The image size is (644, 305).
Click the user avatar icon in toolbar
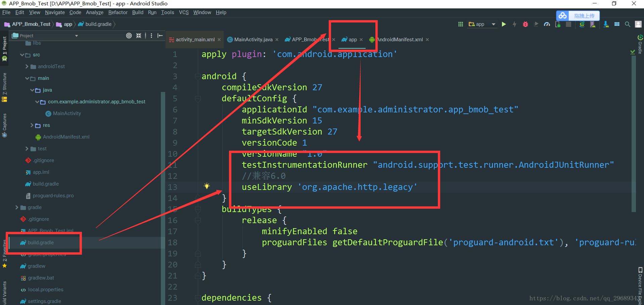click(x=638, y=24)
